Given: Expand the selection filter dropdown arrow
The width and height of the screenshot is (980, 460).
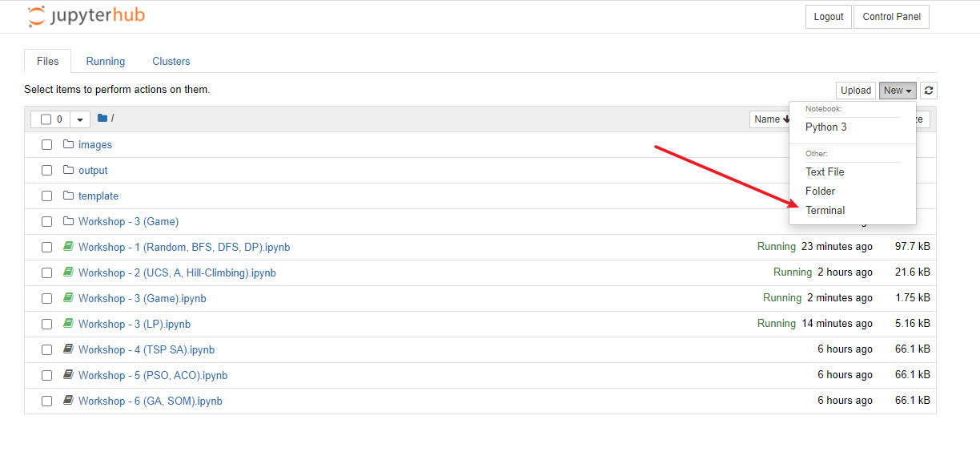Looking at the screenshot, I should (80, 119).
